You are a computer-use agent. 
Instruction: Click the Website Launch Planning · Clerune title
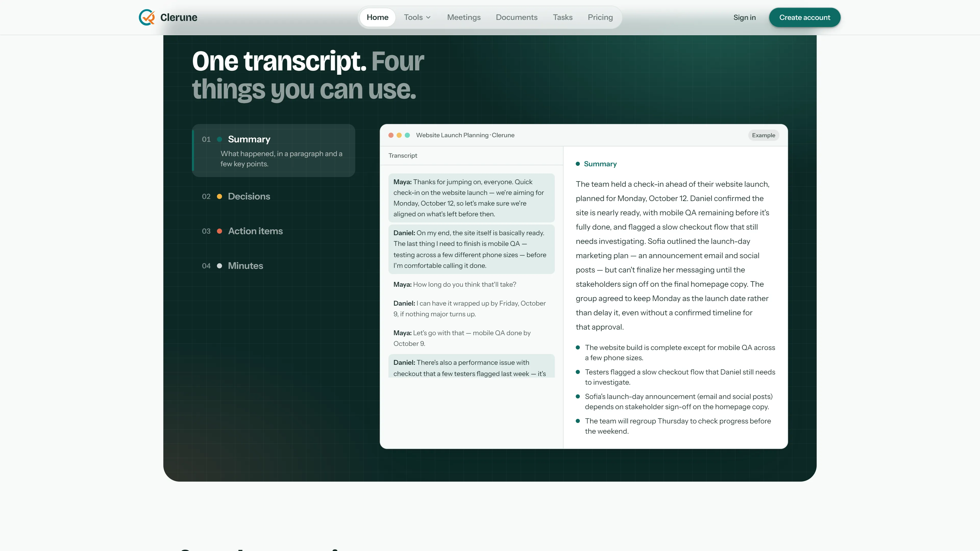[465, 135]
